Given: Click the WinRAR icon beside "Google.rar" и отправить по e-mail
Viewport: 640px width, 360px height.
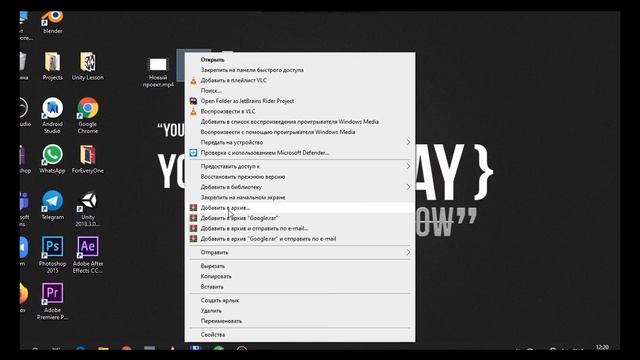Looking at the screenshot, I should [193, 239].
